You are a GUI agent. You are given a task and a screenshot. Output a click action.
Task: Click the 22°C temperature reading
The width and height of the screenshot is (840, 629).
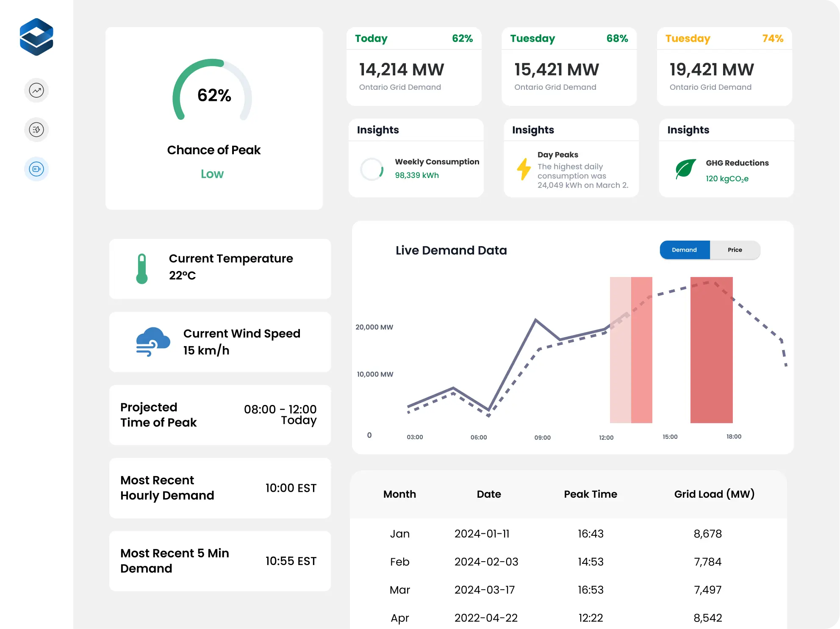[183, 275]
